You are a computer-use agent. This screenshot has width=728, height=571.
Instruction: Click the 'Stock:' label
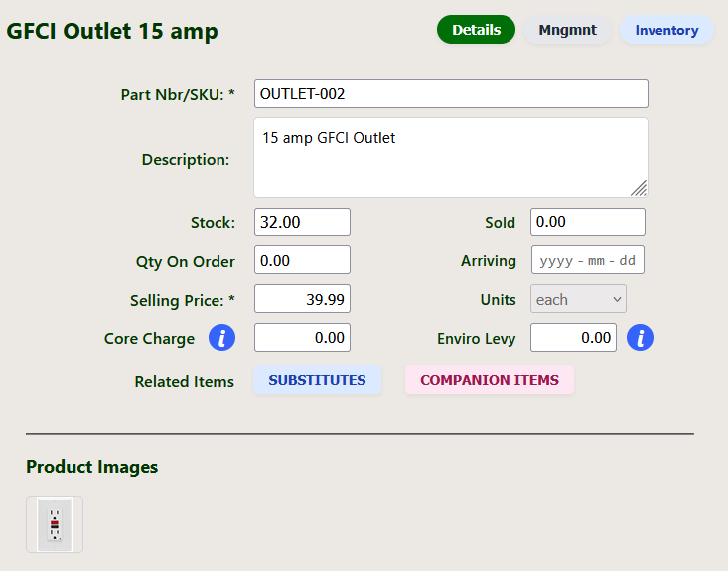(x=214, y=223)
